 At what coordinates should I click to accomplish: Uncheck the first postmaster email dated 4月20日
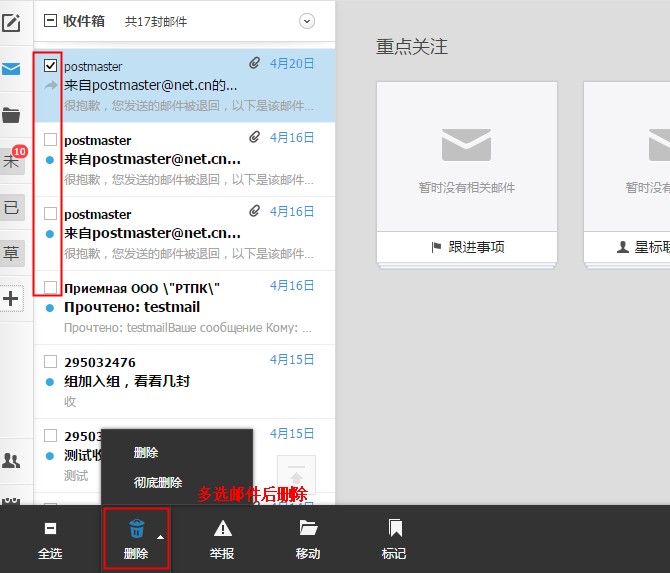click(51, 66)
